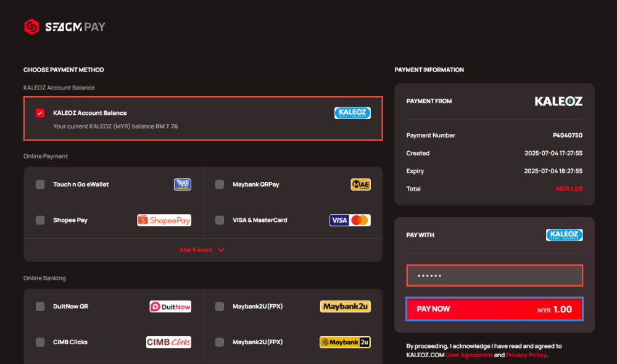Check the VISA & MasterCard option

[x=220, y=220]
